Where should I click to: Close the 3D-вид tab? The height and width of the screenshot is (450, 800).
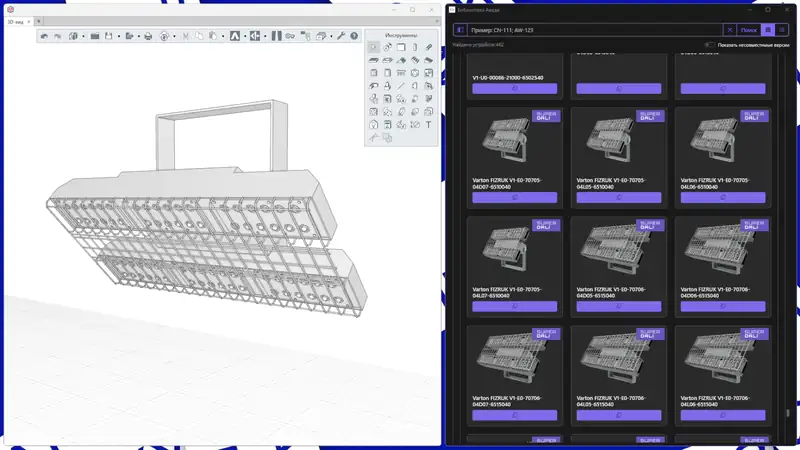(x=29, y=22)
